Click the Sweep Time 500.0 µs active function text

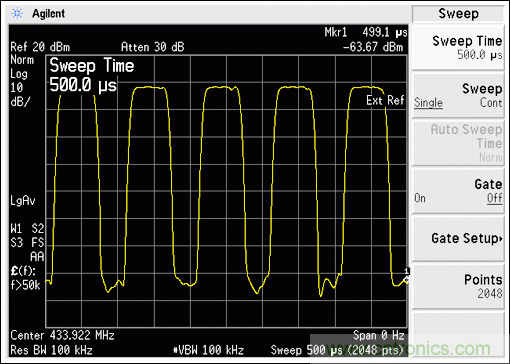[x=92, y=75]
